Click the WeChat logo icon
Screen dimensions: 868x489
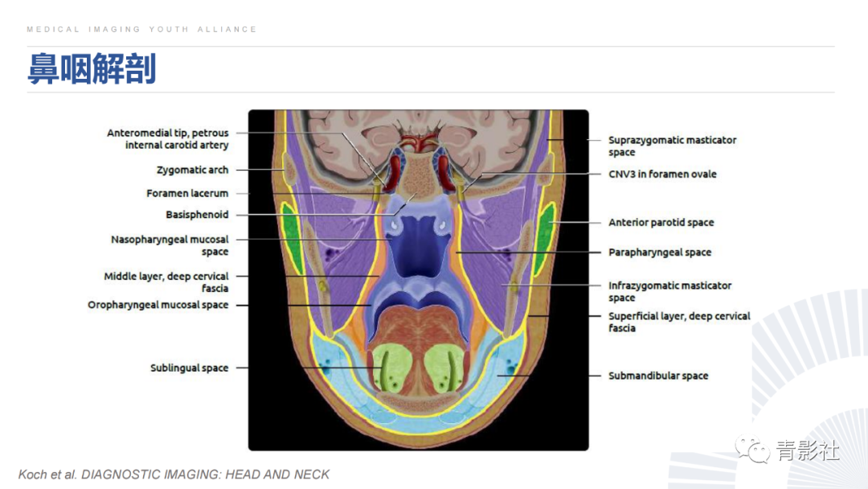[x=752, y=450]
